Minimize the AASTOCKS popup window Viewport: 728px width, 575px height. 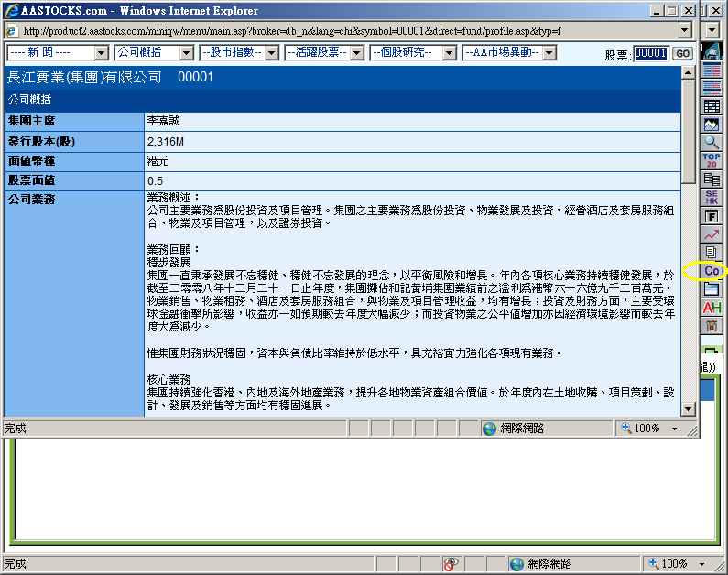[656, 10]
